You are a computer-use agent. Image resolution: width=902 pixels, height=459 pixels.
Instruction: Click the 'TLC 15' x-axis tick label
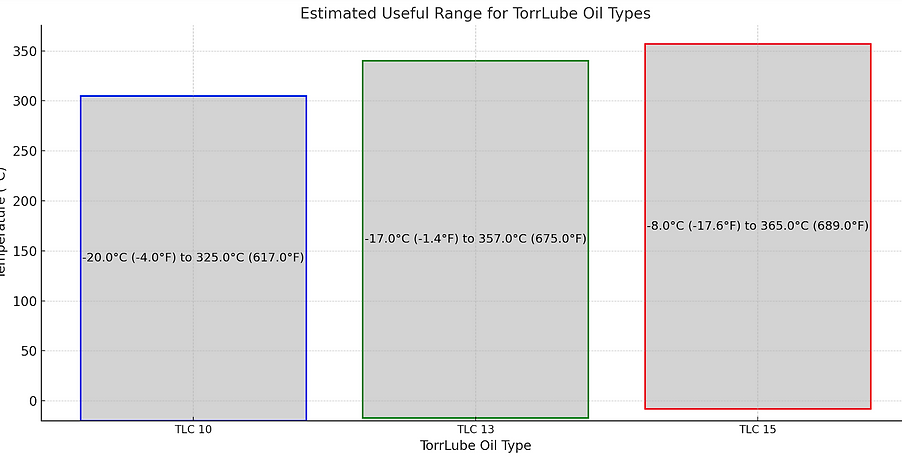[x=757, y=429]
